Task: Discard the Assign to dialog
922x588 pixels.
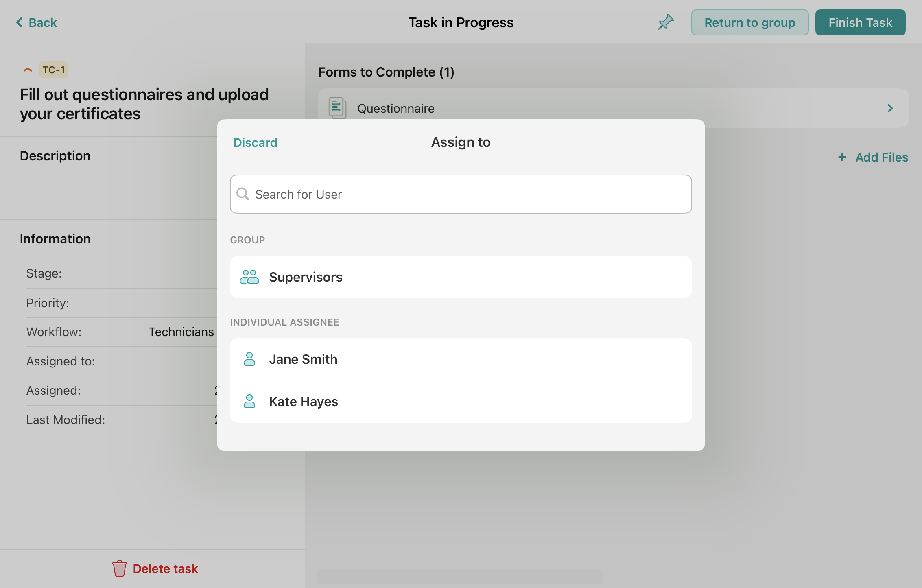Action: (x=255, y=142)
